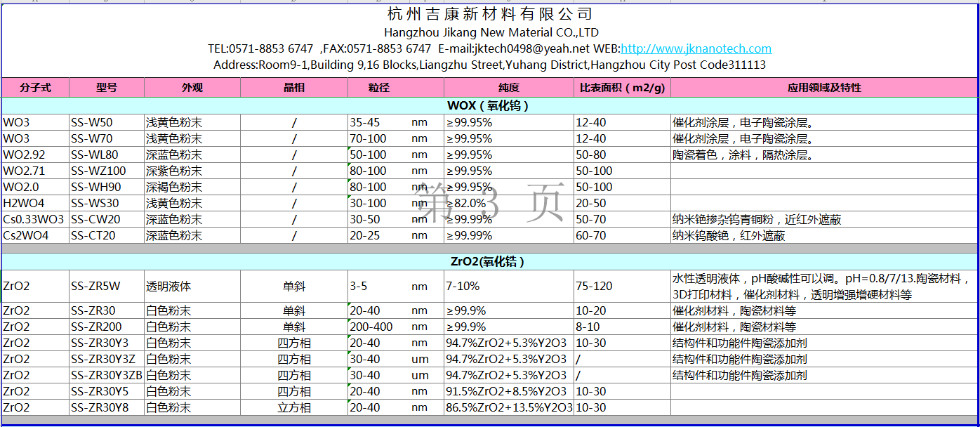Select the Cs2WO4 formula cell
Image resolution: width=980 pixels, height=427 pixels.
pyautogui.click(x=35, y=235)
